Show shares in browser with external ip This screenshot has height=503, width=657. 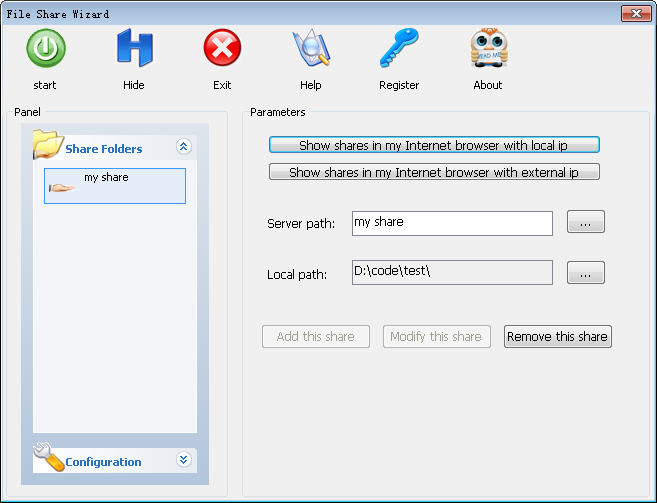(x=434, y=172)
